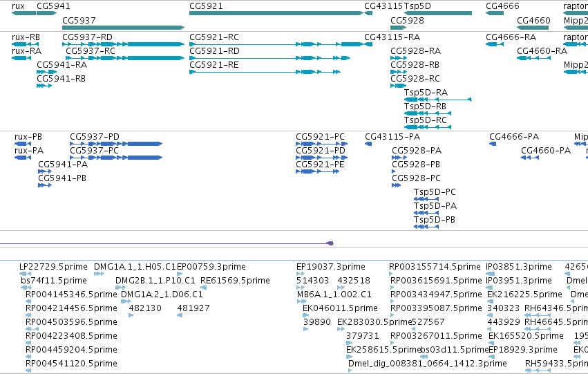Select transcript CG43115-RA
The width and height of the screenshot is (588, 374).
coord(368,44)
